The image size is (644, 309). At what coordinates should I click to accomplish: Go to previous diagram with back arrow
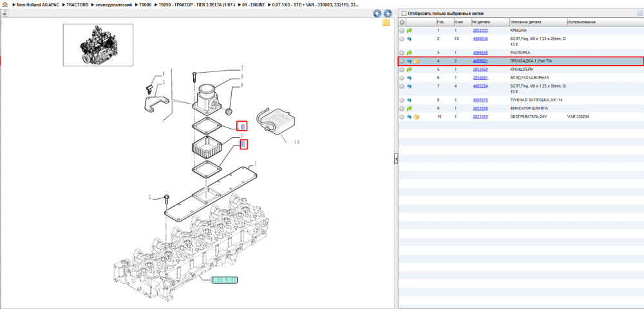coord(377,14)
